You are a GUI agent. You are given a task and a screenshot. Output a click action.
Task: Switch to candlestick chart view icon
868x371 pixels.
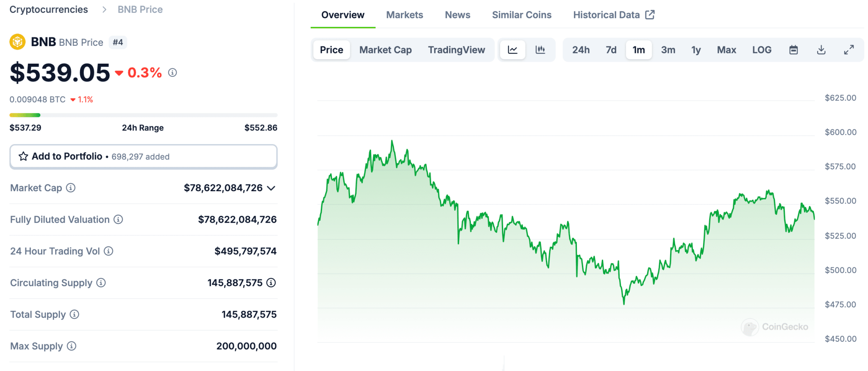pyautogui.click(x=540, y=50)
